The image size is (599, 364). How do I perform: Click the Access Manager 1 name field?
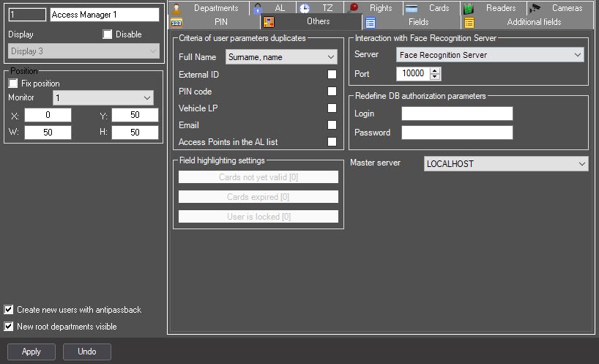pos(105,15)
